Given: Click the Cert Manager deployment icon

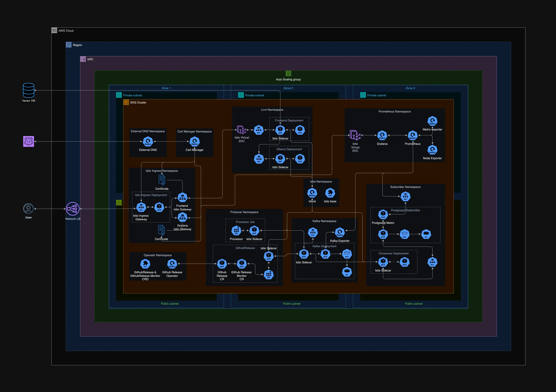Looking at the screenshot, I should (194, 141).
